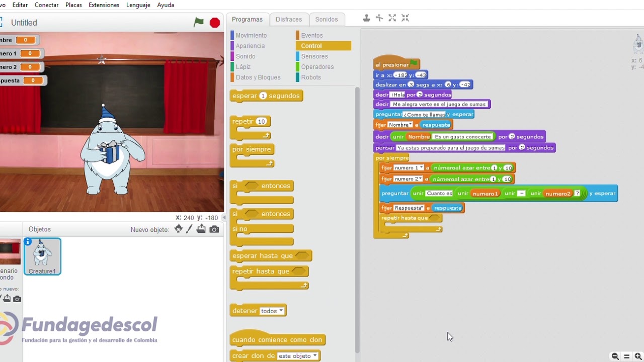Image resolution: width=644 pixels, height=362 pixels.
Task: Open the Conectar menu
Action: coord(46,5)
